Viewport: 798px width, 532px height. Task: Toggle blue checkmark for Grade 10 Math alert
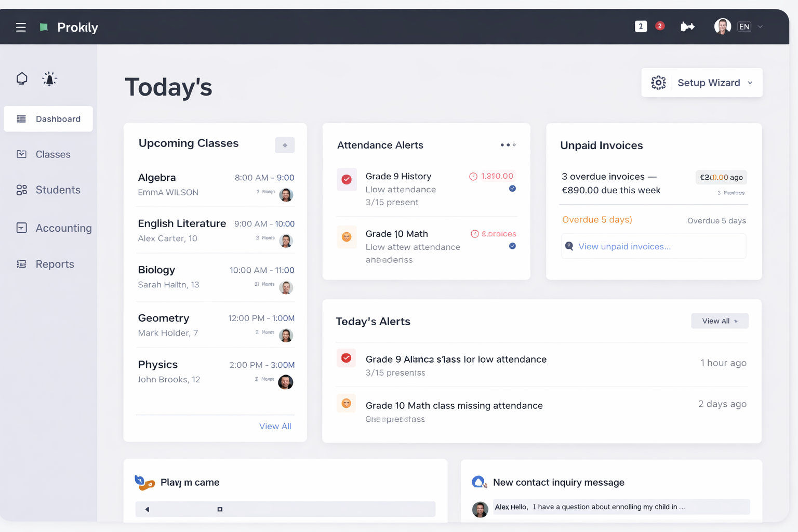tap(512, 246)
